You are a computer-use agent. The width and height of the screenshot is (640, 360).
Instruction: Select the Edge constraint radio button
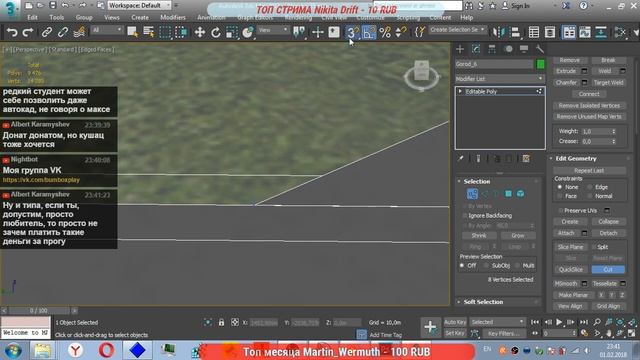click(x=590, y=187)
